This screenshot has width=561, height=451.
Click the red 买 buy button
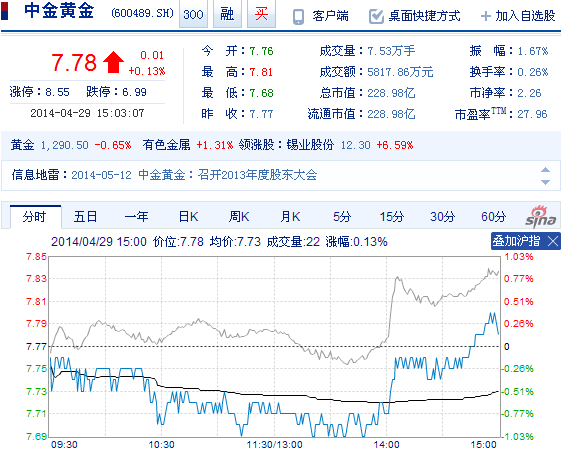point(261,14)
